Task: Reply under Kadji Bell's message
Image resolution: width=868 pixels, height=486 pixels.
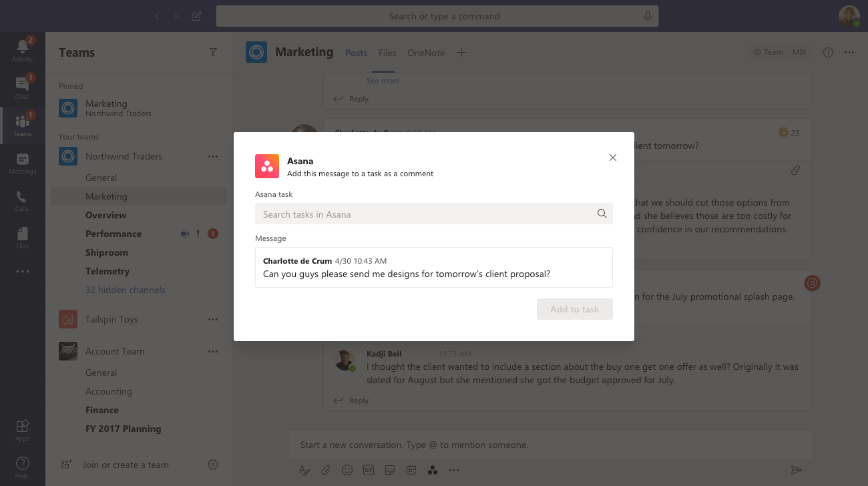Action: [x=351, y=401]
